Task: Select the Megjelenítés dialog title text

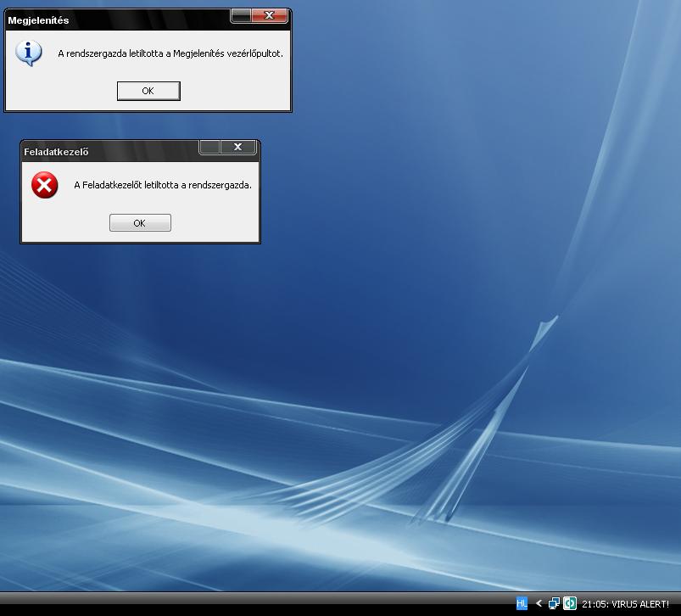Action: (38, 20)
